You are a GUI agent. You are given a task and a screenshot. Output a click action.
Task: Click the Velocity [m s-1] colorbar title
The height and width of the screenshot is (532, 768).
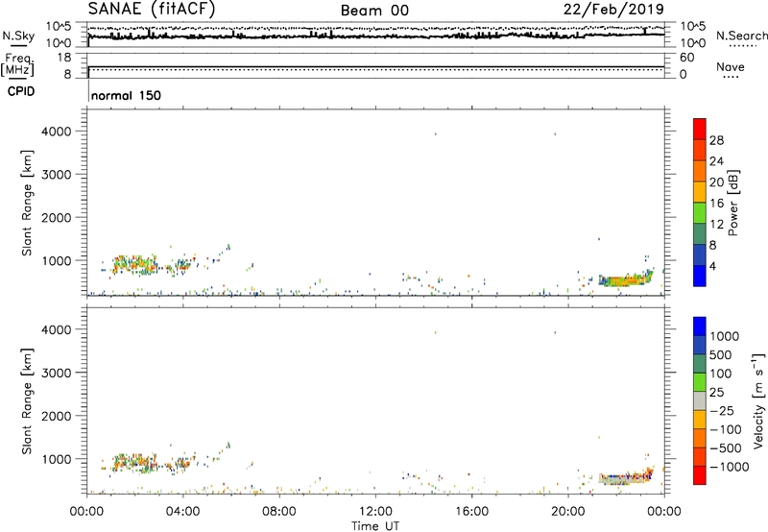(758, 400)
